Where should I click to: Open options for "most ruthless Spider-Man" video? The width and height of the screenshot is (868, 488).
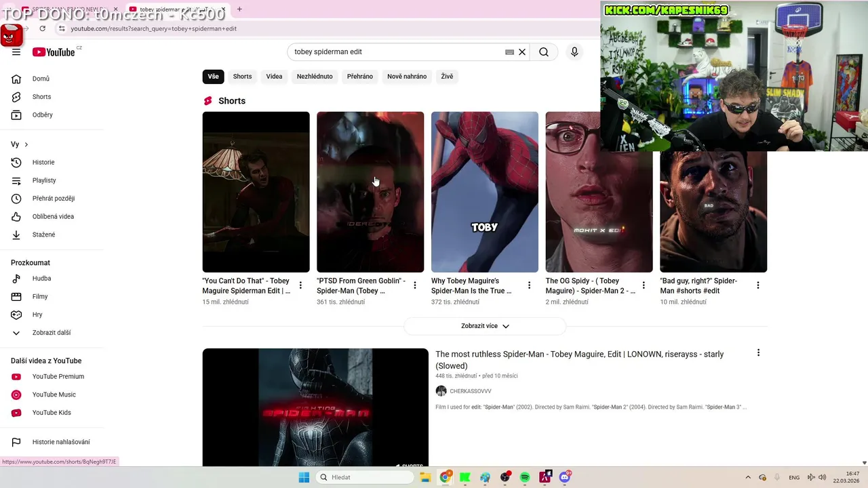pyautogui.click(x=758, y=352)
